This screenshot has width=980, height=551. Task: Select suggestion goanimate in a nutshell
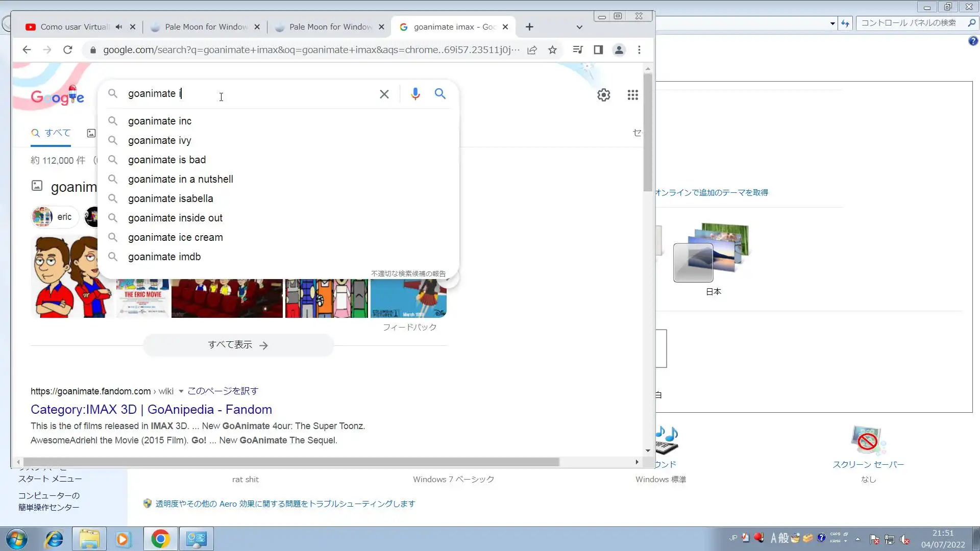180,179
